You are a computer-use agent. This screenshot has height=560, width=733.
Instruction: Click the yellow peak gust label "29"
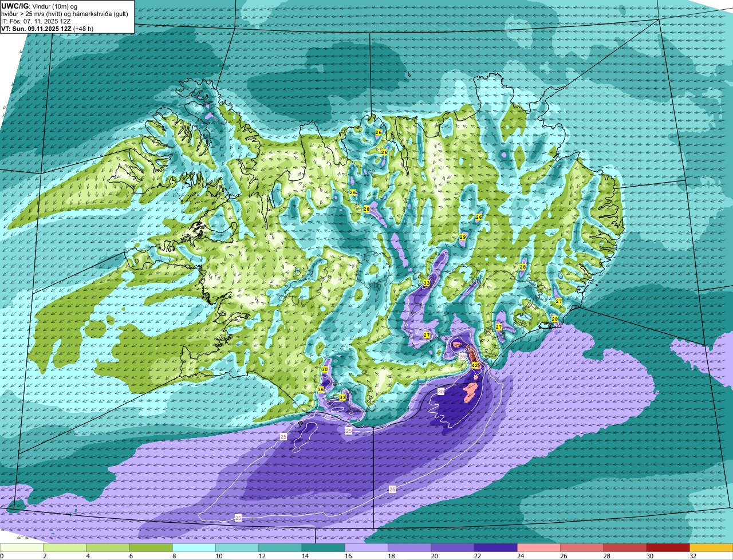(x=463, y=237)
